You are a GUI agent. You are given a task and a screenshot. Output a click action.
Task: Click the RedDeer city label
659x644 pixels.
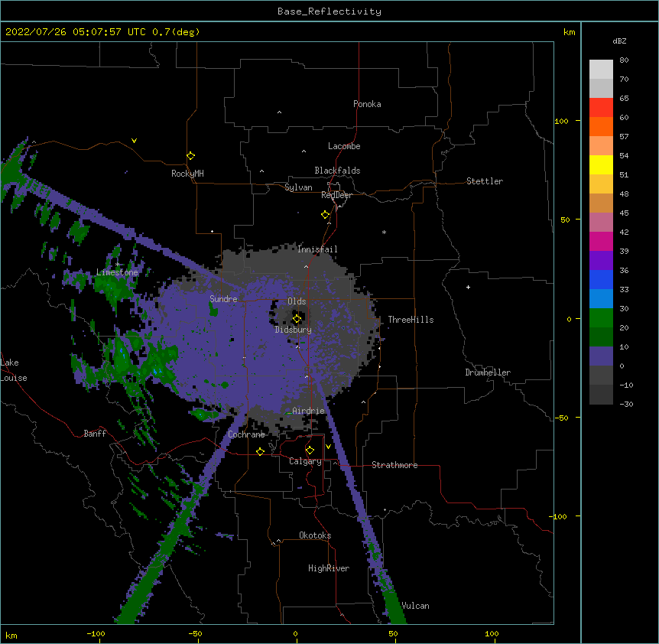tap(336, 195)
